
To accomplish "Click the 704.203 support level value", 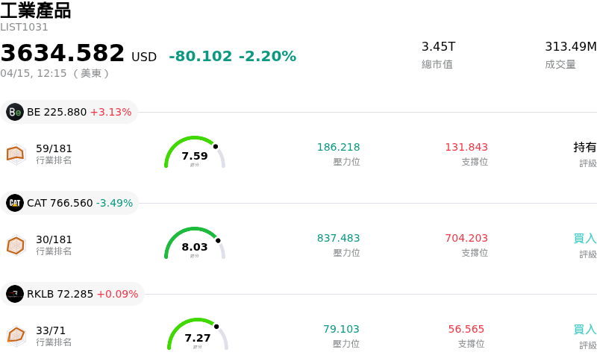I will click(x=466, y=238).
